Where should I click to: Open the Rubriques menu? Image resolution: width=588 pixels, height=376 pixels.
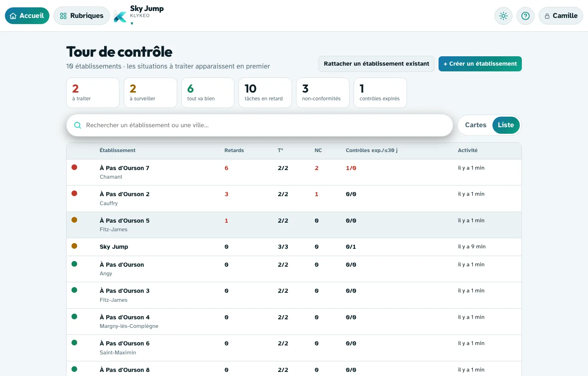(x=82, y=16)
